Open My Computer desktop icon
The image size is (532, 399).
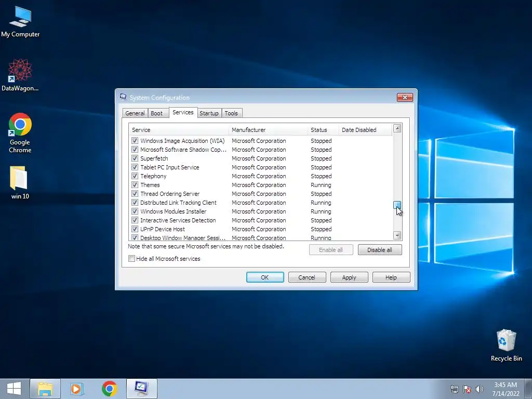[x=20, y=22]
